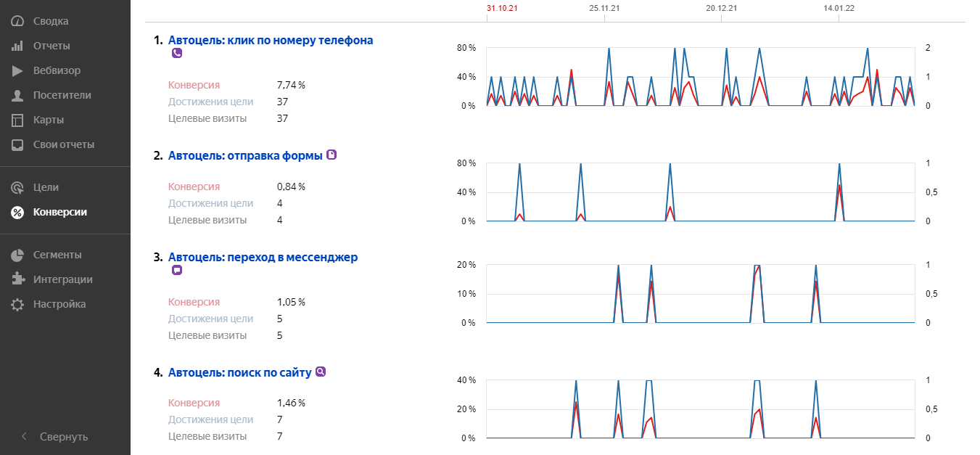This screenshot has height=455, width=980.
Task: Click conversion value 1,05 %
Action: coord(292,302)
